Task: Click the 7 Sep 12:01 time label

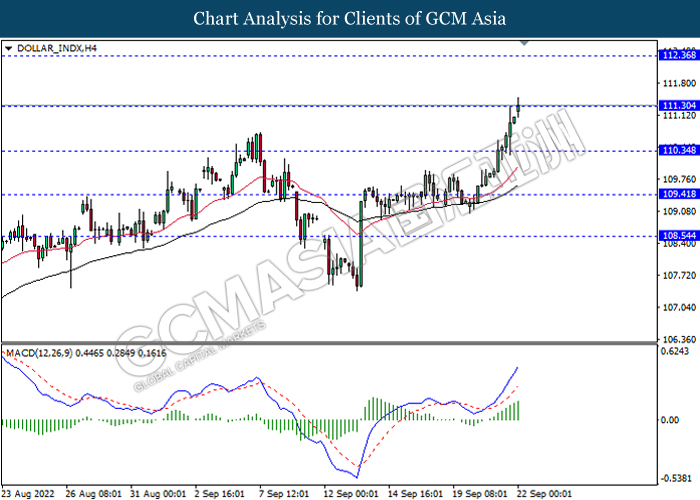Action: 284,494
